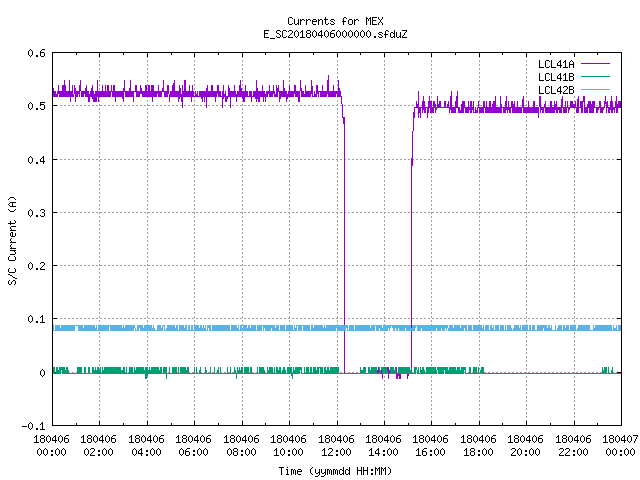640x480 pixels.
Task: Click the 'Time (yymmdd HH:MM)' x-axis label
Action: click(x=335, y=471)
